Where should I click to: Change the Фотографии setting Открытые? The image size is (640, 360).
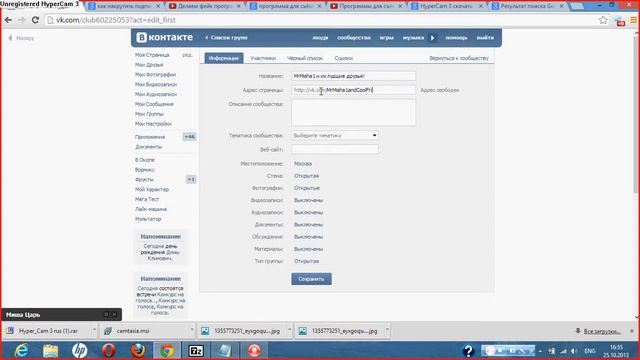pos(307,188)
